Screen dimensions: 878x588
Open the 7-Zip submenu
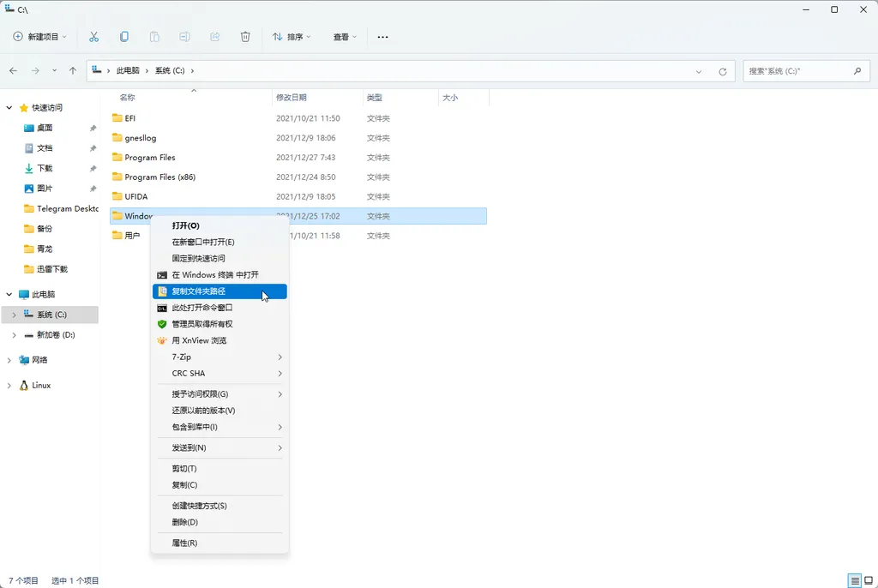[x=219, y=357]
